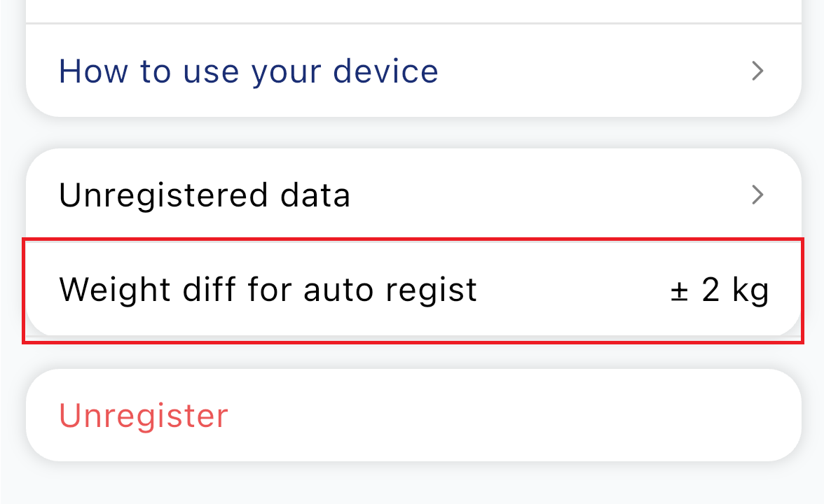Click the "Weight diff for auto regist" label
The height and width of the screenshot is (504, 824).
(x=268, y=290)
